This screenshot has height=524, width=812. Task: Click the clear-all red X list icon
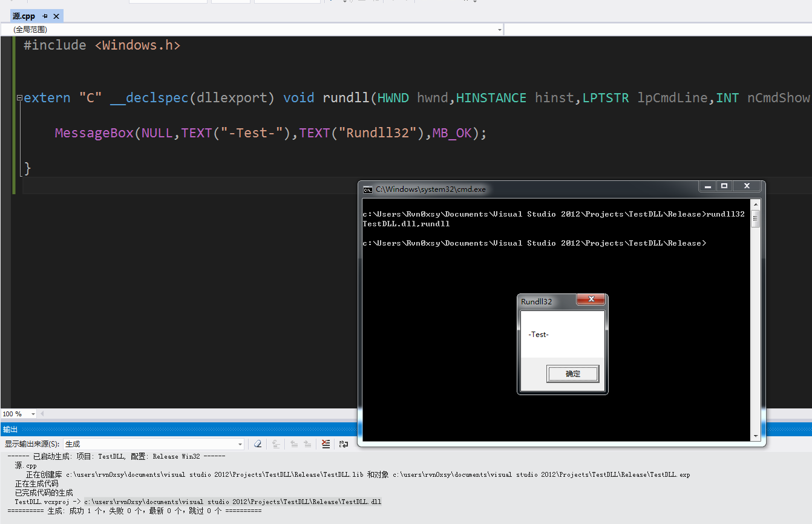(x=326, y=444)
